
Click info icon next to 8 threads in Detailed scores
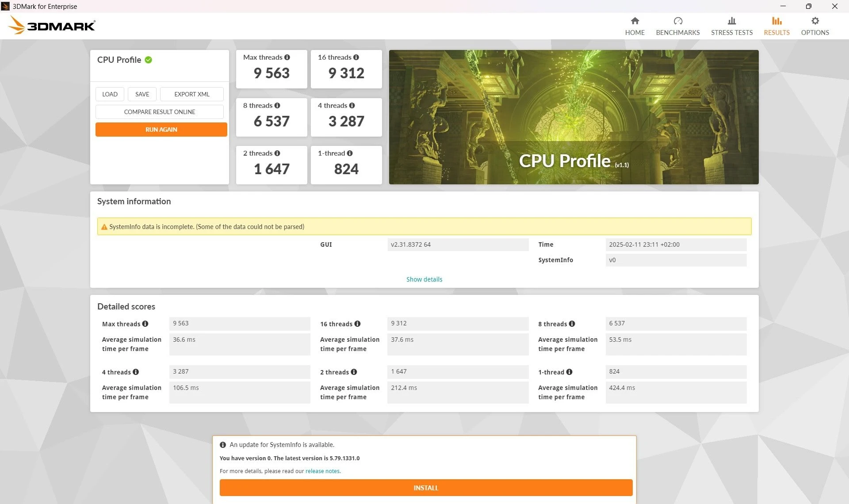coord(572,324)
